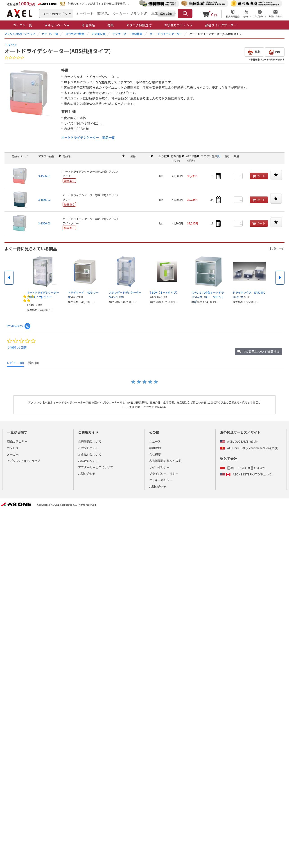Sort table by 標準価格 column
Viewport: 289px width, 868px height.
point(183,156)
